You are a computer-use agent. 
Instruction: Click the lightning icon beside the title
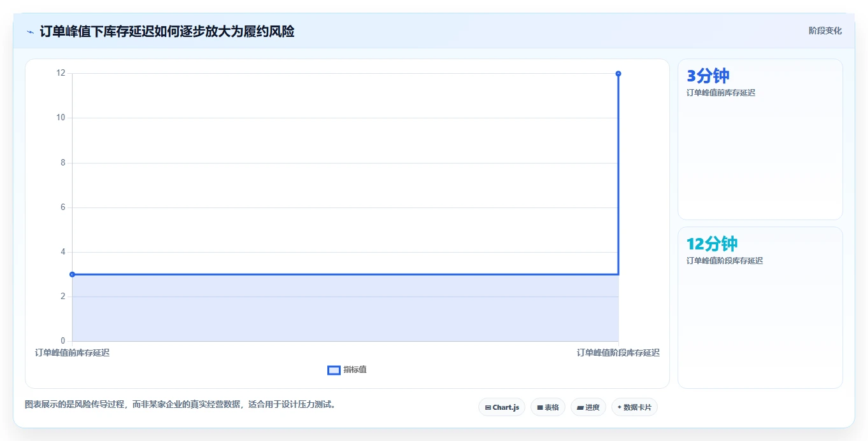30,32
